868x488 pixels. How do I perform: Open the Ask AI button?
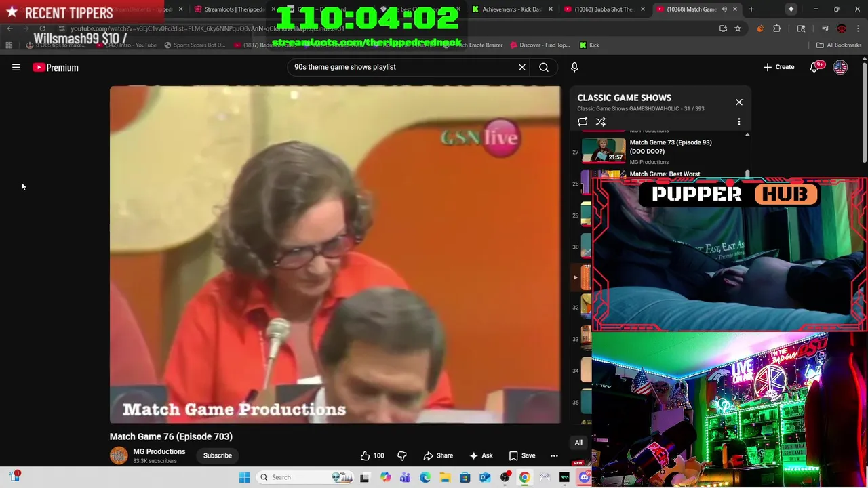(481, 455)
